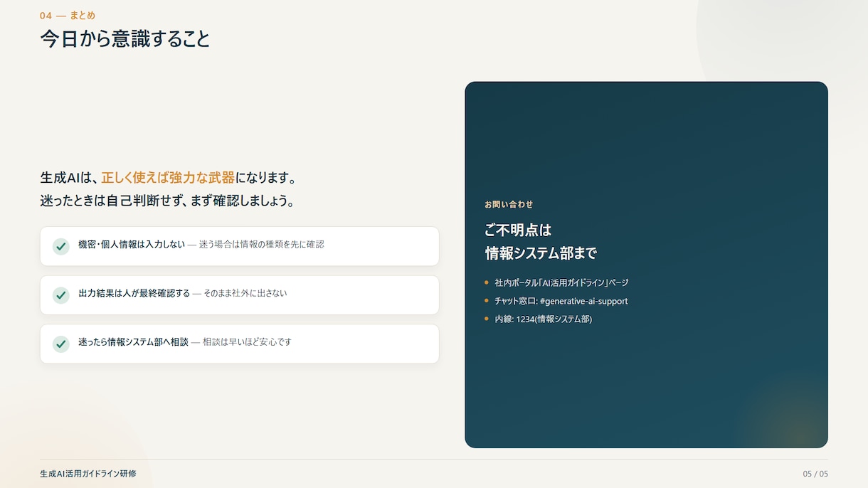This screenshot has height=488, width=868.
Task: Click the chat channel #generative-ai-support line
Action: pyautogui.click(x=561, y=301)
